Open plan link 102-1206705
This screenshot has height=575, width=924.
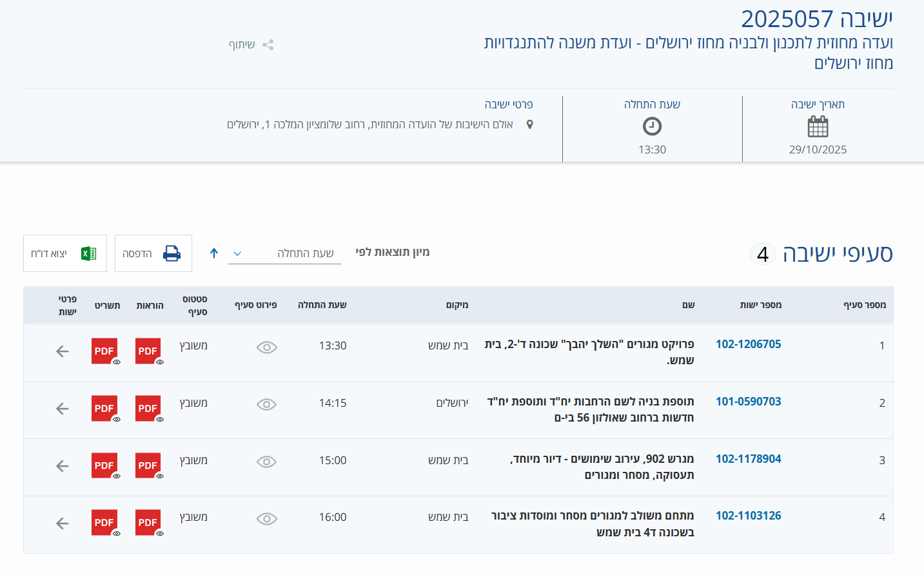[x=748, y=344]
